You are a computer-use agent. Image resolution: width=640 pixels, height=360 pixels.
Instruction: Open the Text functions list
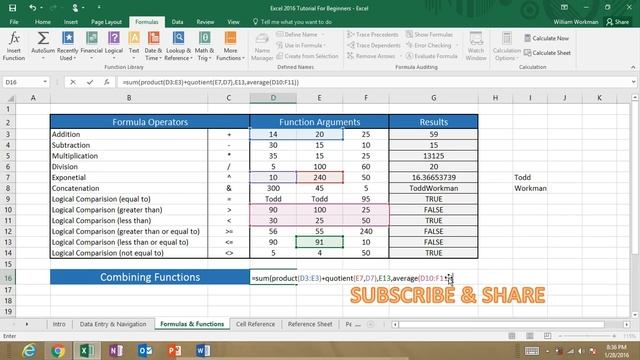pyautogui.click(x=134, y=47)
